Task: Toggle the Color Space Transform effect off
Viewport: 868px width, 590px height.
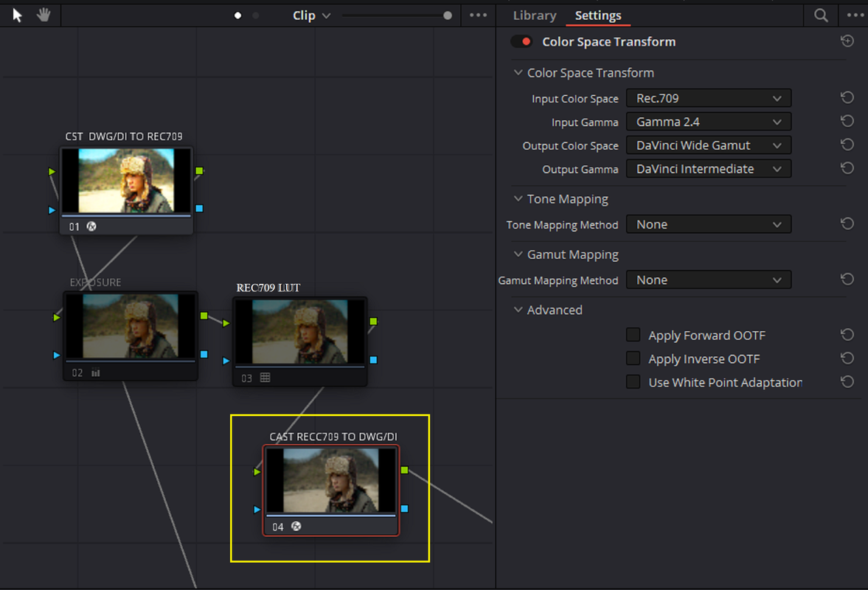Action: (521, 41)
